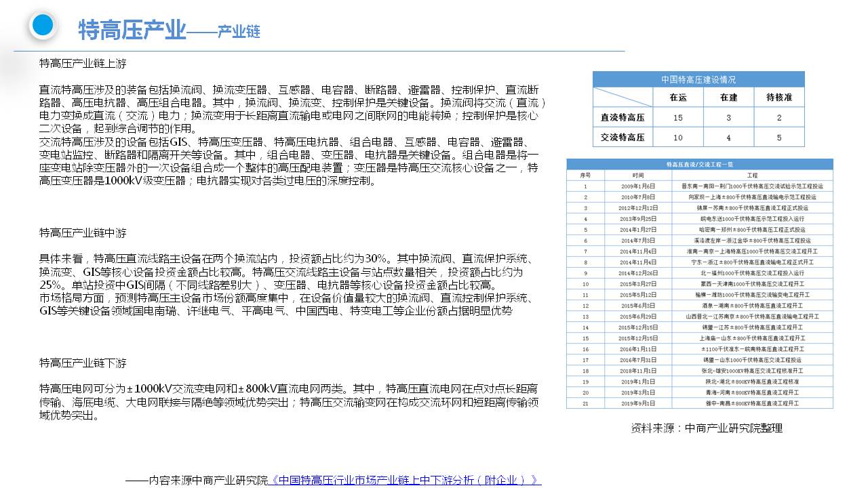Open the 中国特高压行业市场产业链 report hyperlink
868x488 pixels.
[406, 480]
